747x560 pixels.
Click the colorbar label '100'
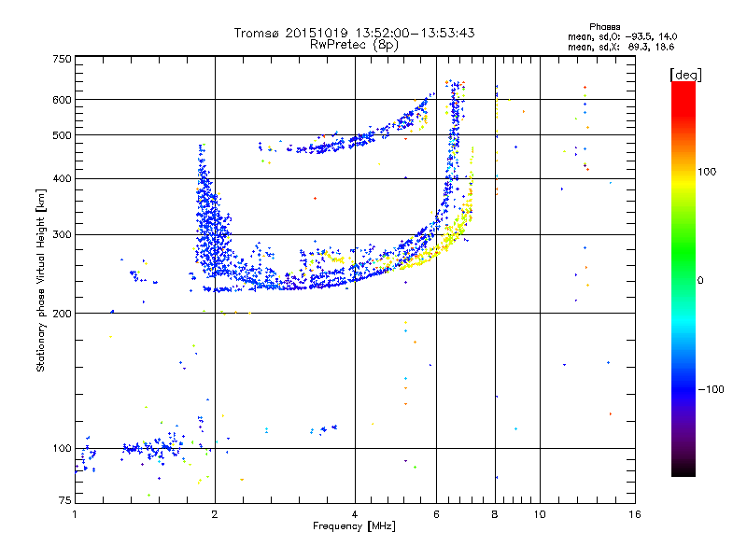click(707, 172)
